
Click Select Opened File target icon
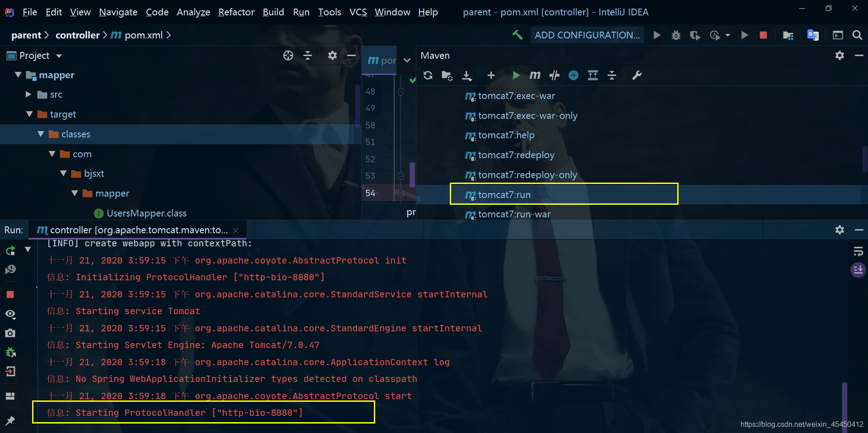tap(288, 56)
